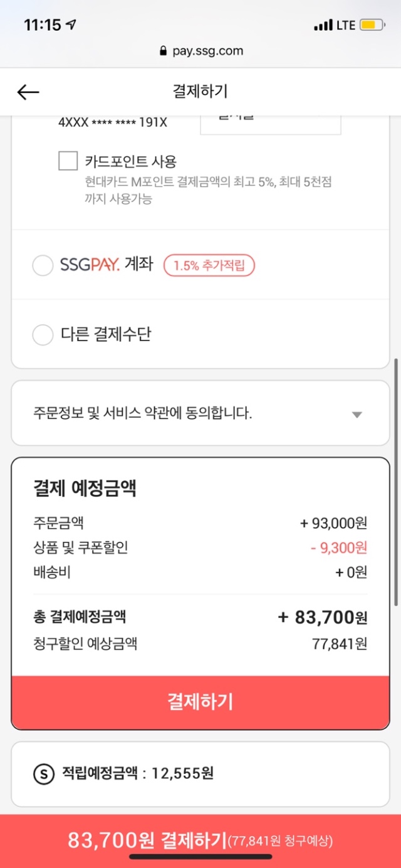Expand 주문정보 및 서비스 약관에 동의합니다 text row
The height and width of the screenshot is (868, 401).
click(143, 414)
